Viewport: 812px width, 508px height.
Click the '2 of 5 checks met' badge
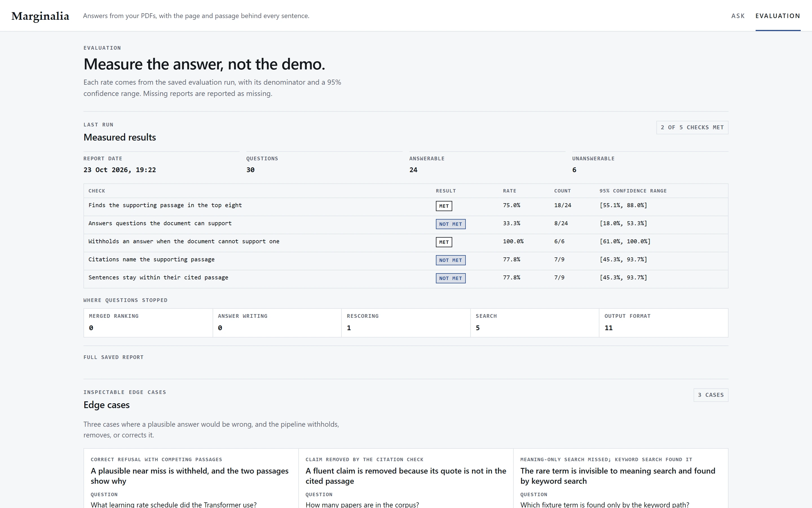(x=692, y=127)
